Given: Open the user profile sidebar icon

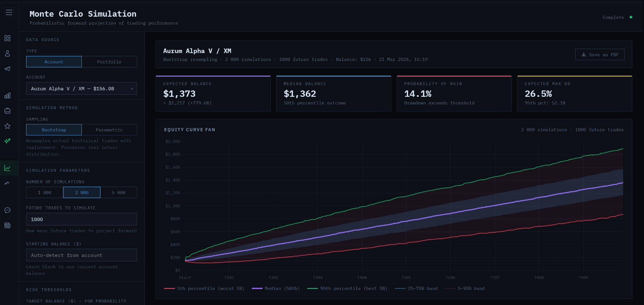Looking at the screenshot, I should pyautogui.click(x=8, y=53).
